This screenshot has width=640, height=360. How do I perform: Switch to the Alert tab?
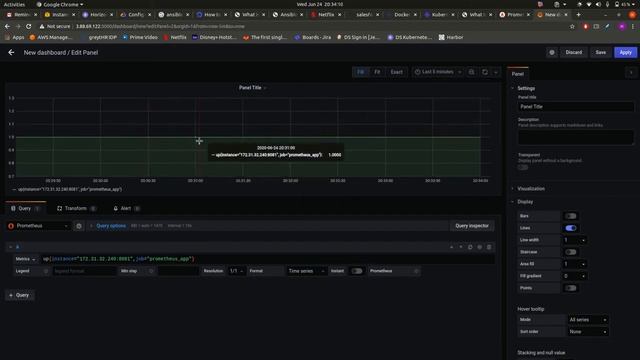click(x=127, y=208)
